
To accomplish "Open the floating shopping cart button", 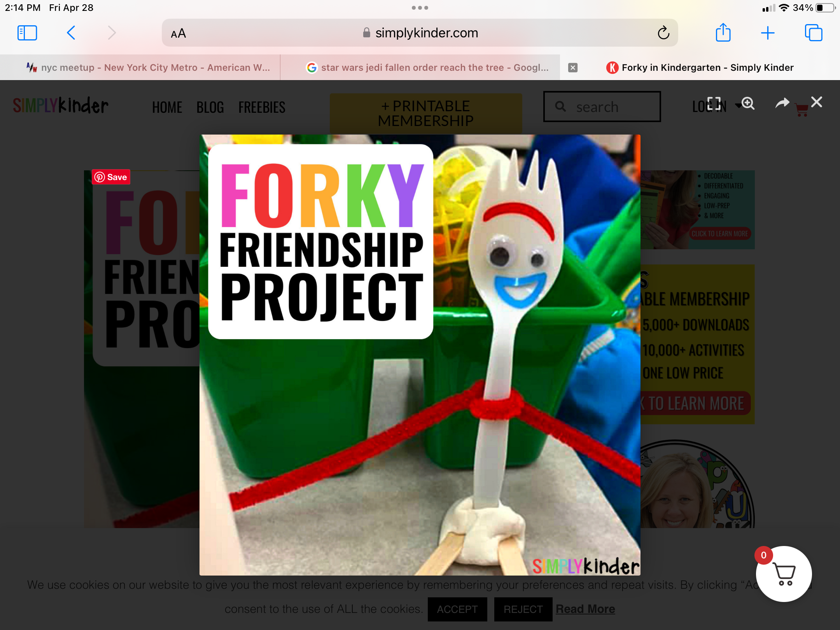I will [x=784, y=574].
